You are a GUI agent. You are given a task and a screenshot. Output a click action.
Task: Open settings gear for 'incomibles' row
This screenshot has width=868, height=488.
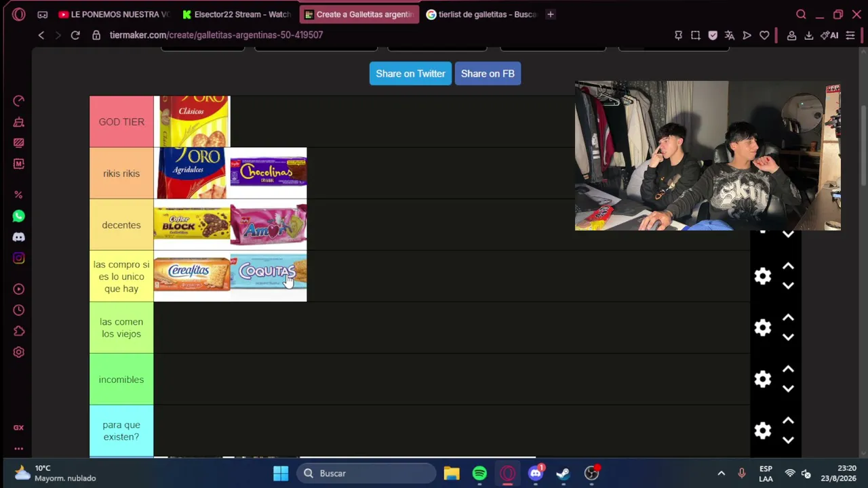pyautogui.click(x=763, y=379)
